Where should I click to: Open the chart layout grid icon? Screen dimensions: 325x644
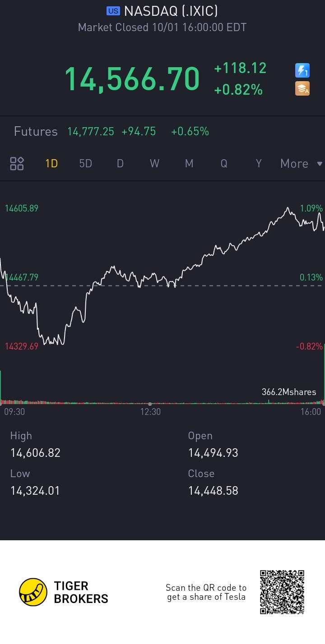tap(17, 163)
